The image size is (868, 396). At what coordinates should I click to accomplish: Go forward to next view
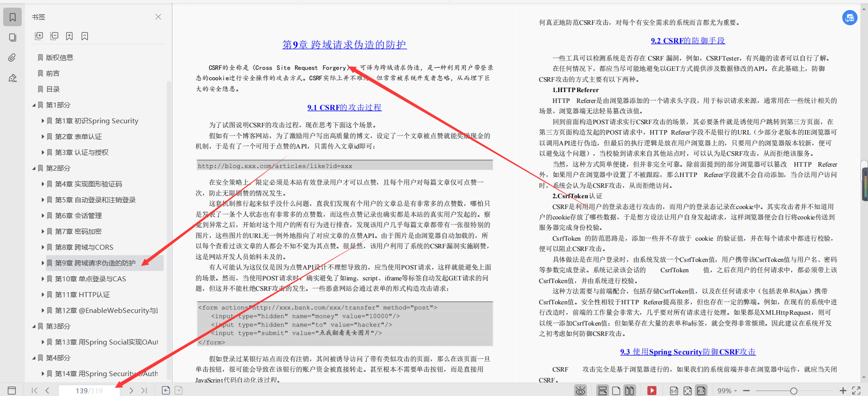click(x=179, y=390)
